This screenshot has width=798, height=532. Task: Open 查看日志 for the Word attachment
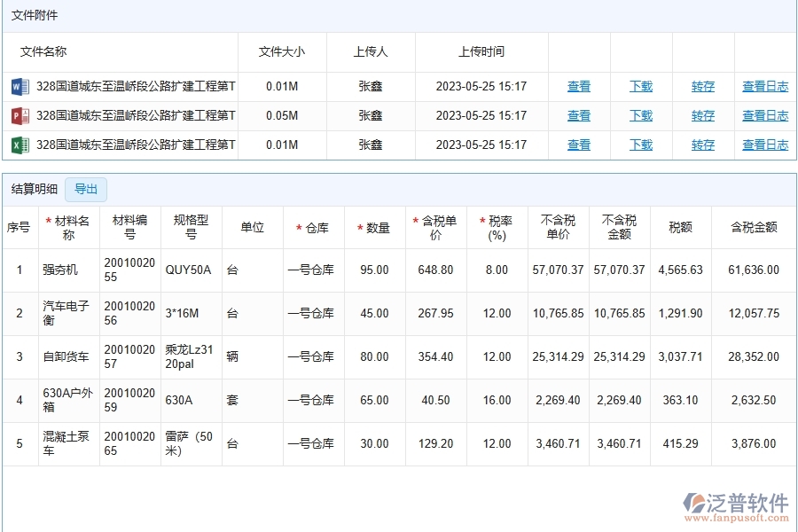(x=765, y=87)
